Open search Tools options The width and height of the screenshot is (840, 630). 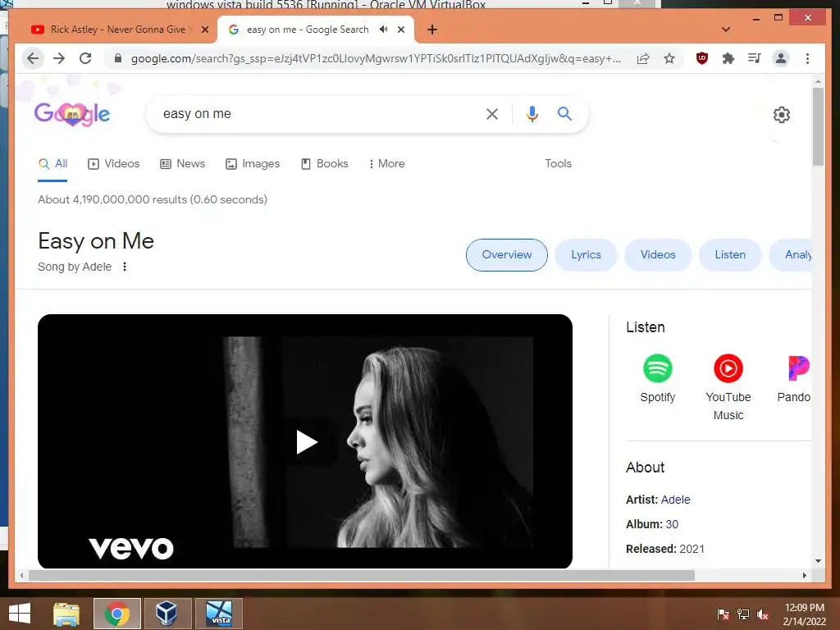coord(558,164)
